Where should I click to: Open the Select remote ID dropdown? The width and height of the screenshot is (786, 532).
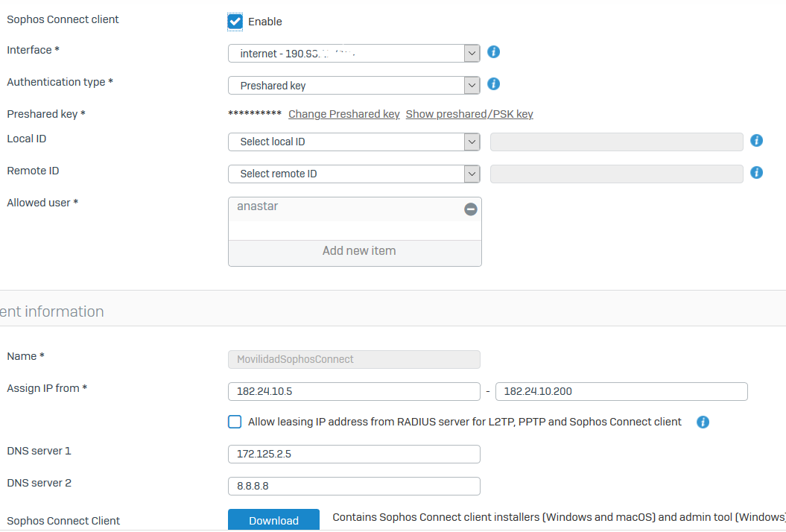point(354,174)
